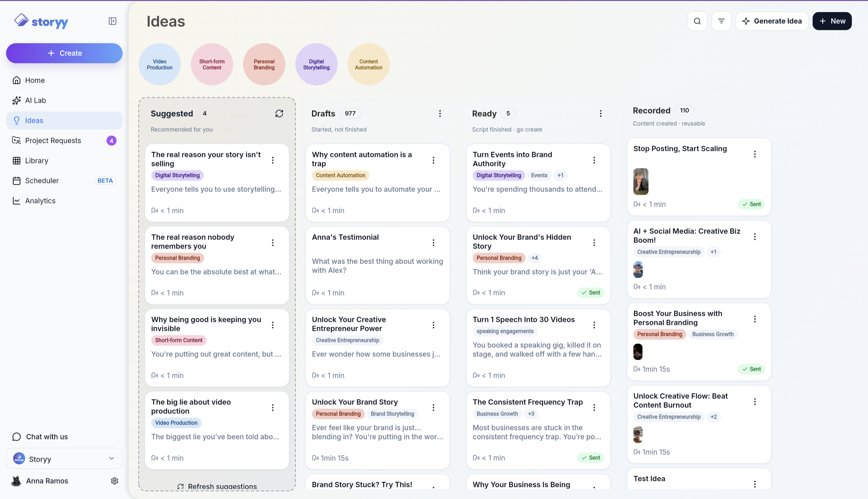
Task: Open Analytics in sidebar
Action: (x=64, y=201)
